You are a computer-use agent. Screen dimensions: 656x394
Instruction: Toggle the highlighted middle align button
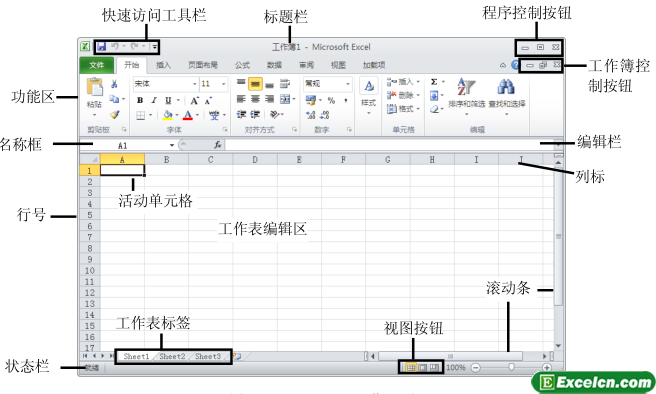coord(255,84)
